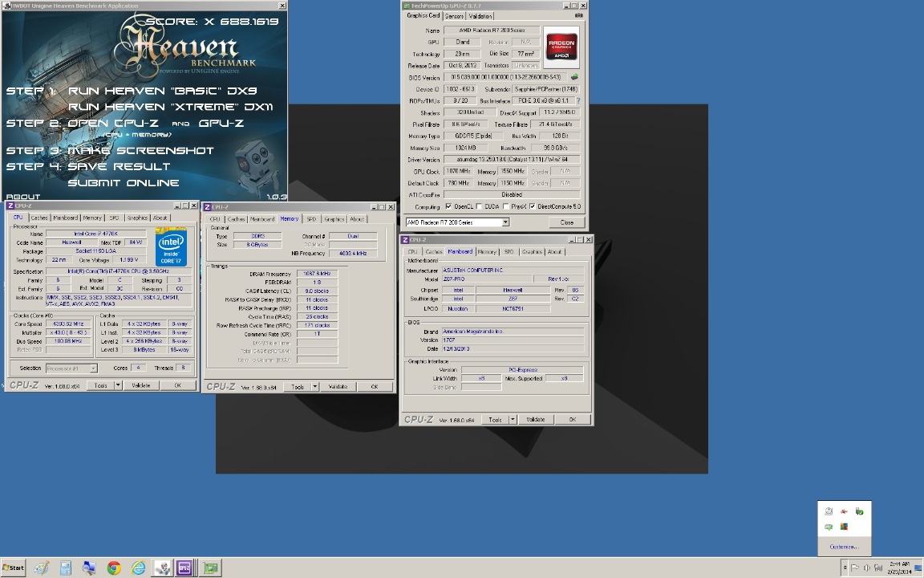Toggle the PhysX checkbox in GPU-Z
Viewport: 924px width, 578px height.
click(x=506, y=206)
